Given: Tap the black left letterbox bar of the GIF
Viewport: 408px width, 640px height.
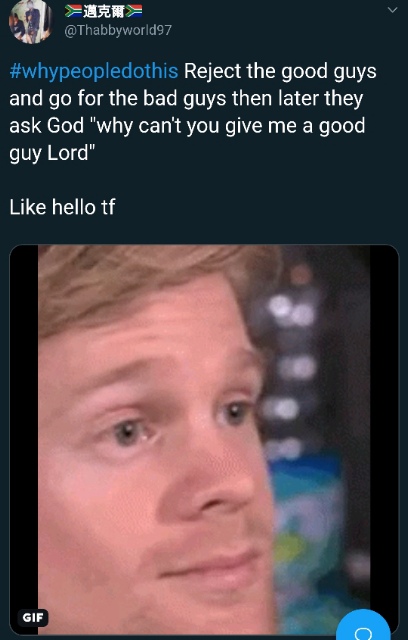Looking at the screenshot, I should click(x=24, y=440).
